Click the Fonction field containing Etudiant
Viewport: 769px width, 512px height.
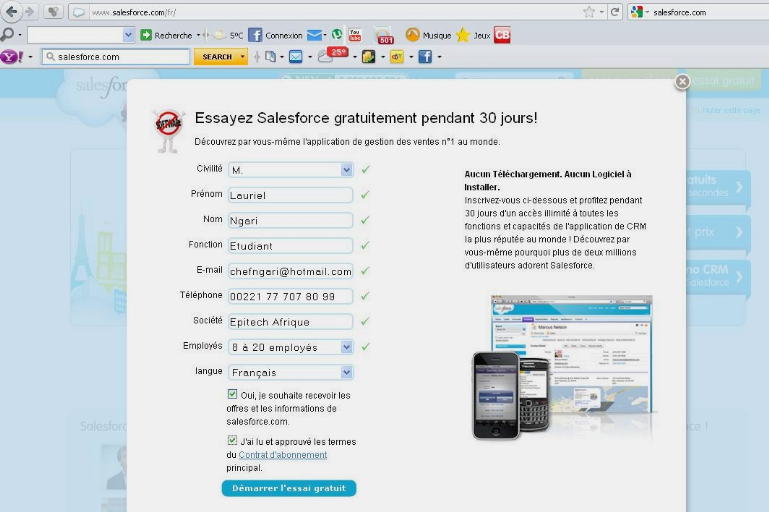[290, 246]
